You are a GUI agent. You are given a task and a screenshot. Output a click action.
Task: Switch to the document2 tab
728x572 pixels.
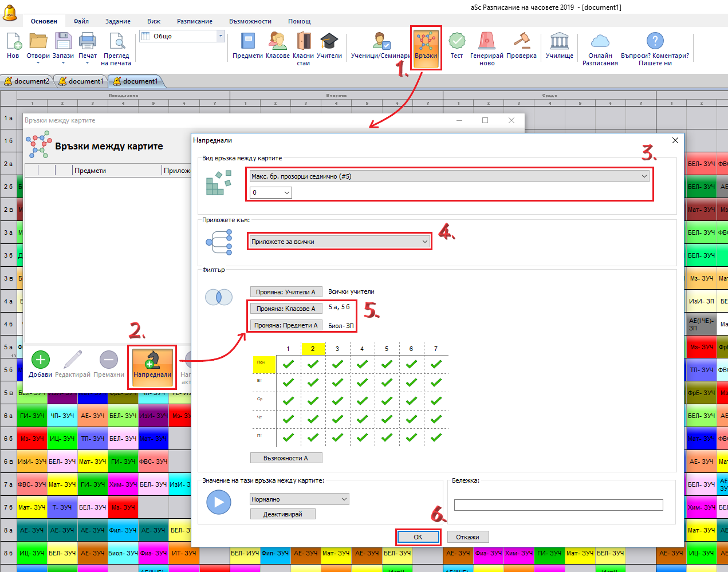point(27,81)
